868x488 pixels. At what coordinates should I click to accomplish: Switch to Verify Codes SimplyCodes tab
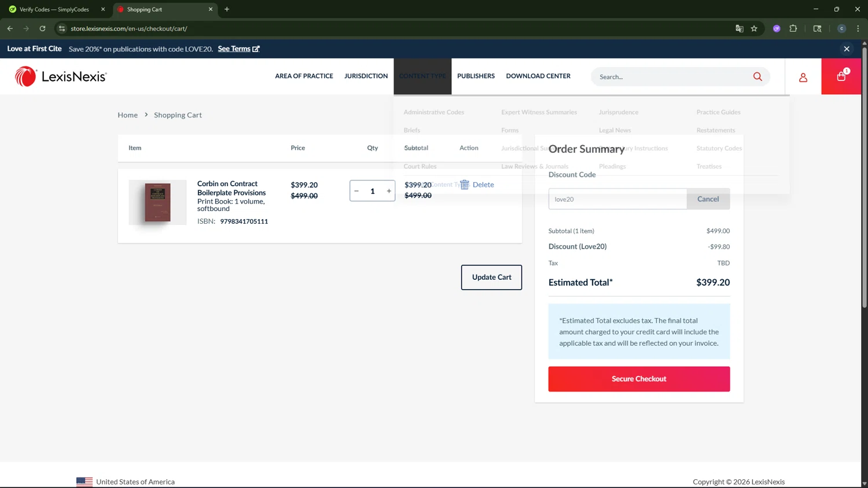pyautogui.click(x=54, y=9)
